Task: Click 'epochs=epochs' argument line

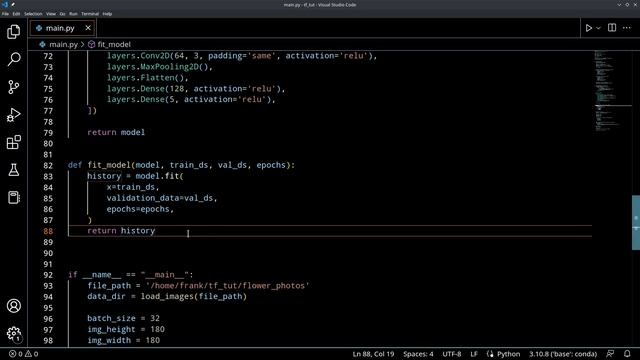Action: pyautogui.click(x=140, y=209)
